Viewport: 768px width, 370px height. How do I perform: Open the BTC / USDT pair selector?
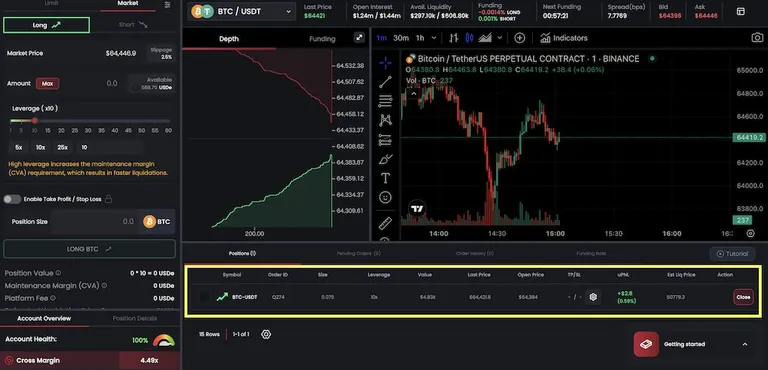click(241, 11)
